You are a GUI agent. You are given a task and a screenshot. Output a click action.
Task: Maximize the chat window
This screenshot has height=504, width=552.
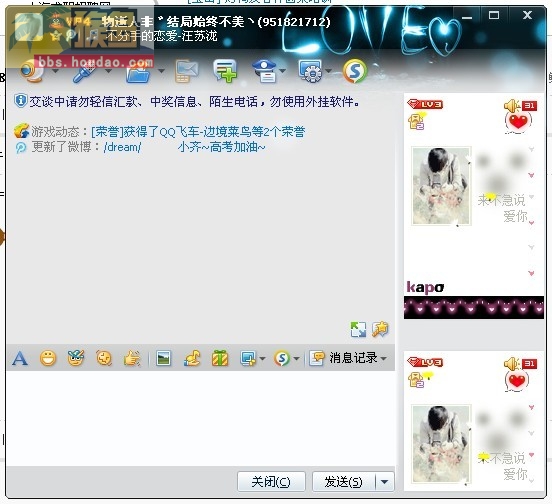point(494,15)
